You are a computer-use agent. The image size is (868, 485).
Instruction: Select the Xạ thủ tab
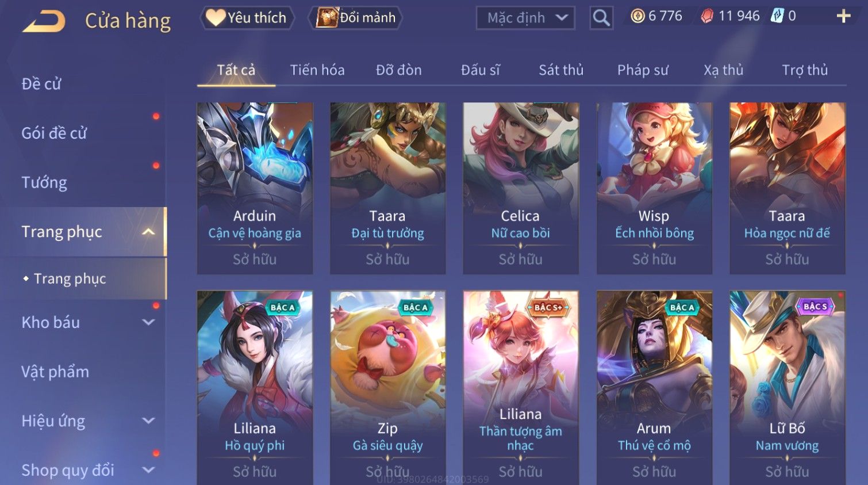(724, 70)
